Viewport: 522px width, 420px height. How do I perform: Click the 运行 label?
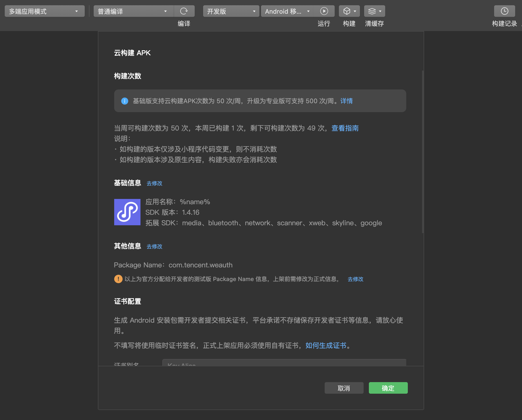pyautogui.click(x=324, y=24)
